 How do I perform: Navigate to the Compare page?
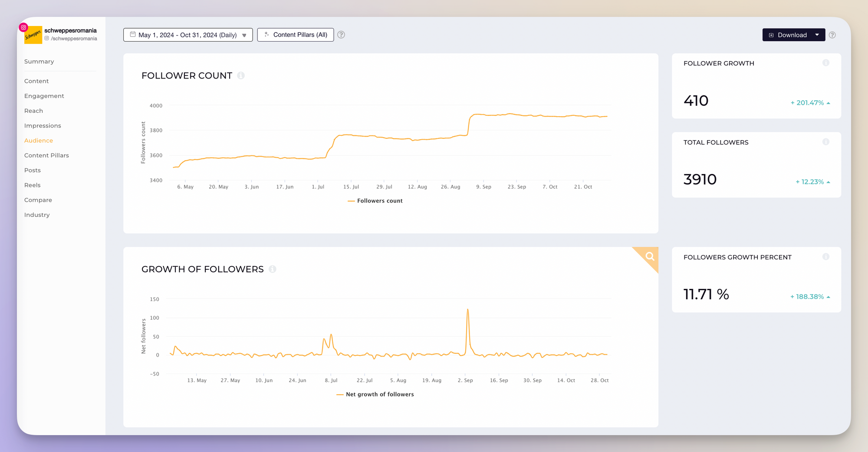coord(38,200)
